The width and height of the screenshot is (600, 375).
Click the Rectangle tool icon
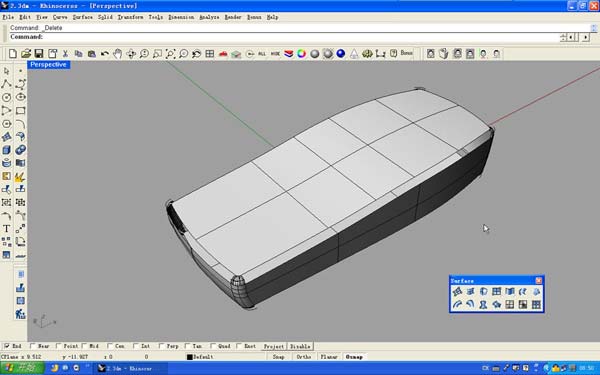(x=20, y=111)
